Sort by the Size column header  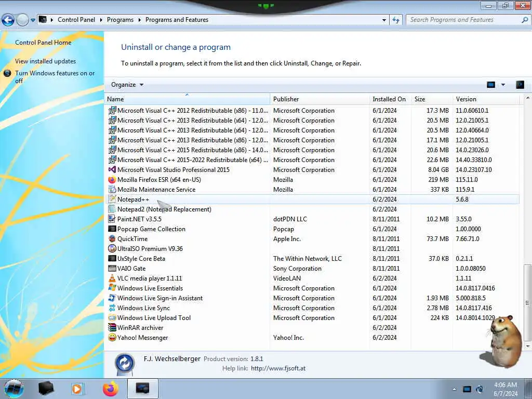point(432,99)
